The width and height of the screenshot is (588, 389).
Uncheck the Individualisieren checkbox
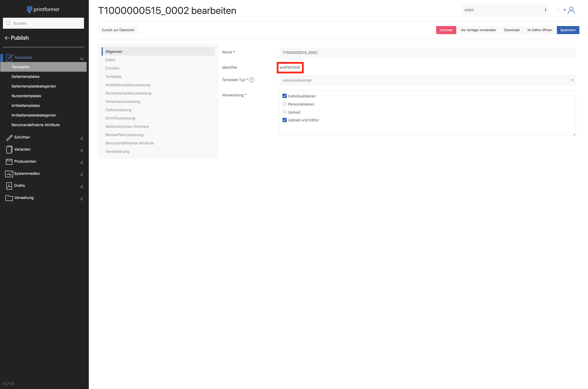point(284,96)
